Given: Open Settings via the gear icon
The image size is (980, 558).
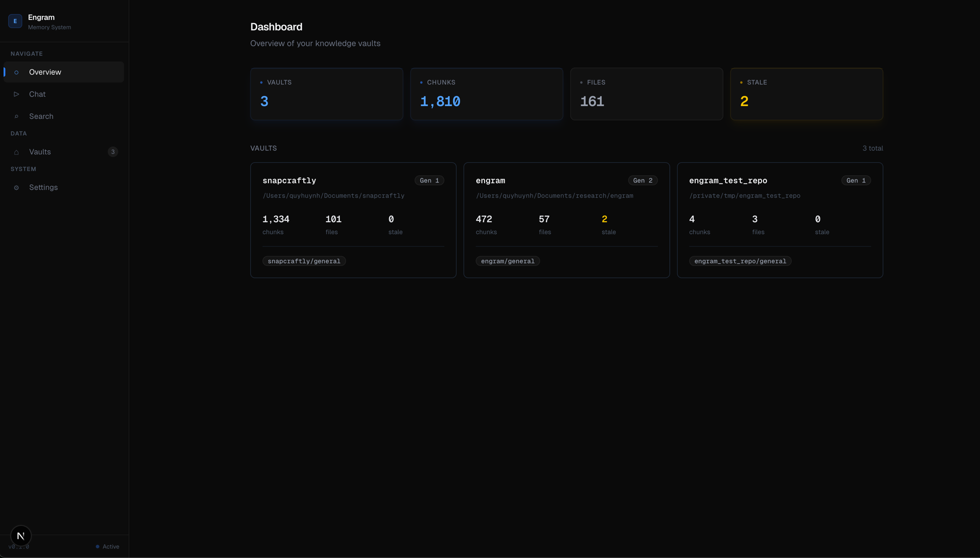Looking at the screenshot, I should tap(17, 187).
